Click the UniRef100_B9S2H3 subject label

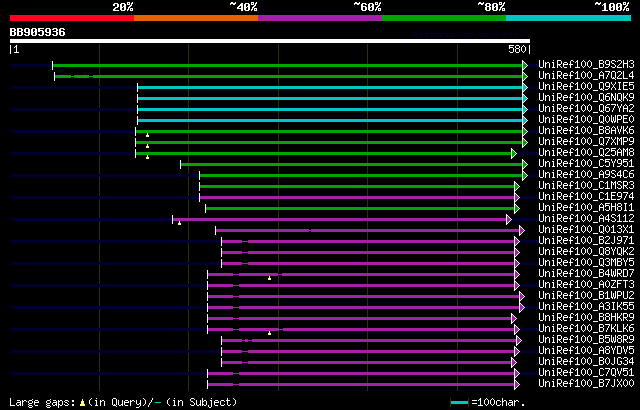click(586, 64)
